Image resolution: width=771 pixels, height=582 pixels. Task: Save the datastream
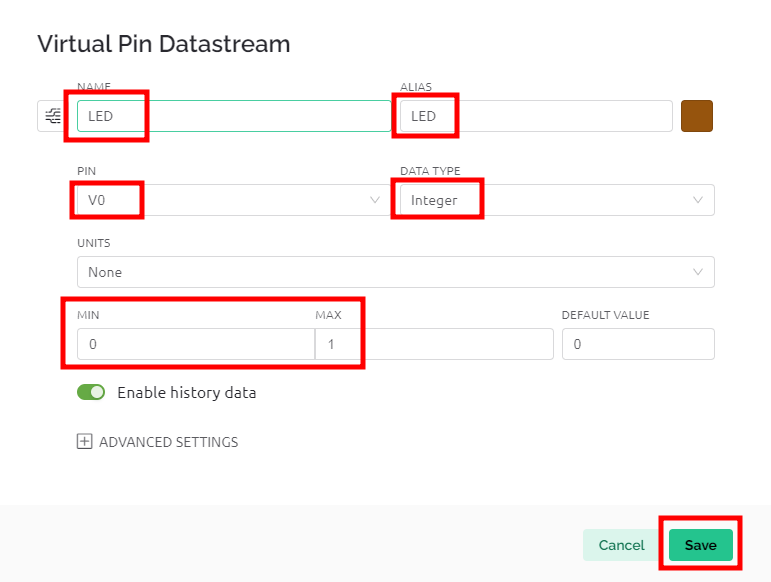(701, 545)
